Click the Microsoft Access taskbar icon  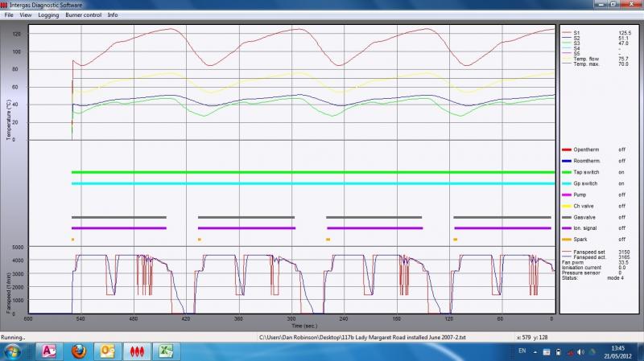[x=47, y=351]
